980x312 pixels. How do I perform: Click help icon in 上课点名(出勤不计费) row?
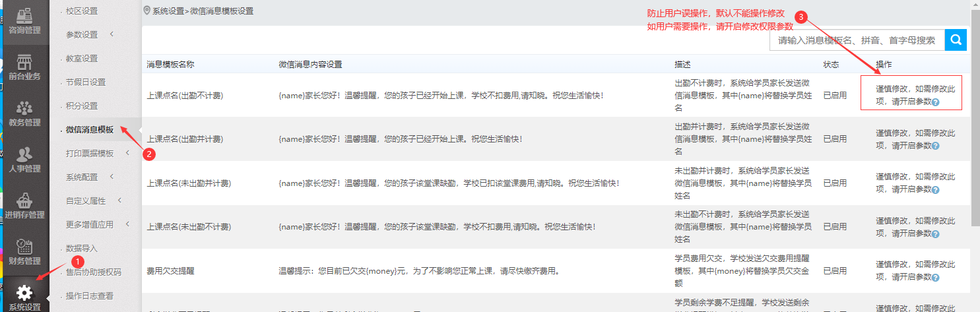click(936, 102)
